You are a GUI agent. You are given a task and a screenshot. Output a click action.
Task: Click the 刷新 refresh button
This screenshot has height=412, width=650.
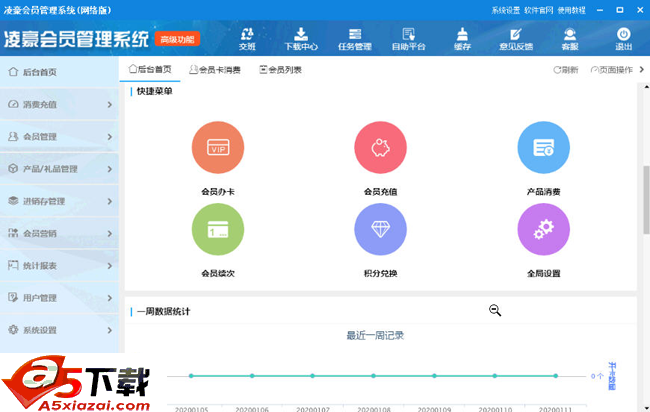[x=565, y=70]
